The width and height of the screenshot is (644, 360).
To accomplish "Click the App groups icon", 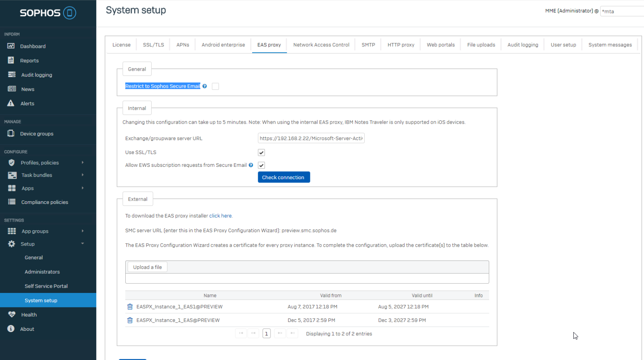I will tap(12, 231).
